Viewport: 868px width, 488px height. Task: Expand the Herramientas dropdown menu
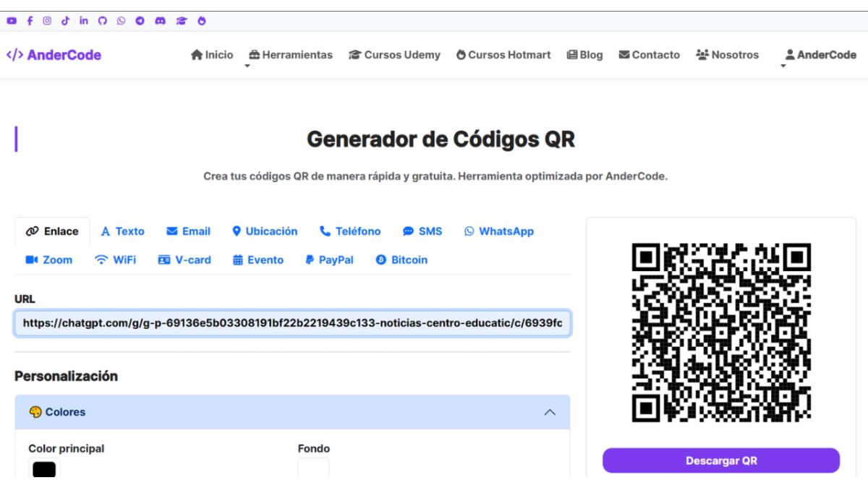tap(290, 55)
